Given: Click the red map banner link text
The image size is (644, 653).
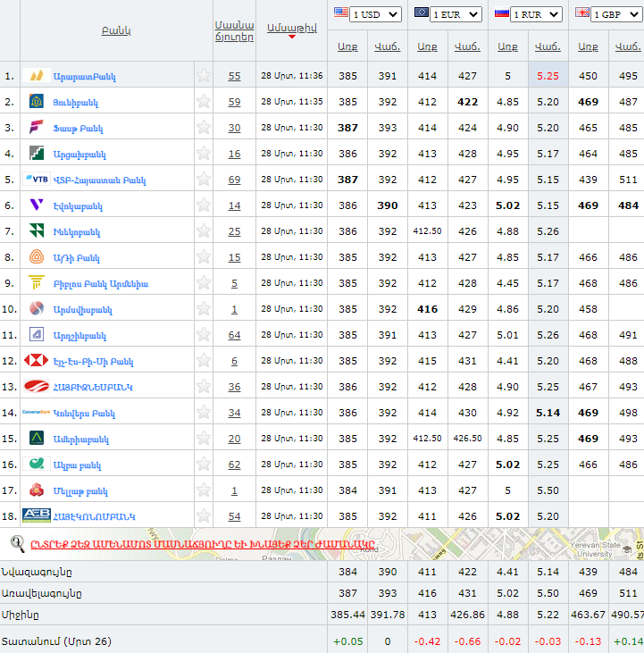Looking at the screenshot, I should (x=203, y=544).
